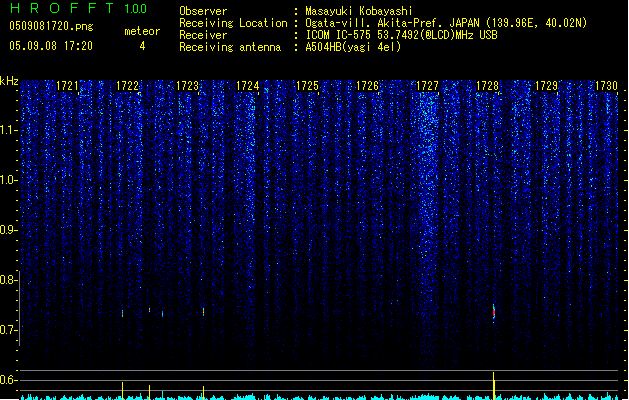Click the Ogata-vill. Akita-Pref. JAPAN location text
Image resolution: width=629 pixels, height=400 pixels.
446,23
